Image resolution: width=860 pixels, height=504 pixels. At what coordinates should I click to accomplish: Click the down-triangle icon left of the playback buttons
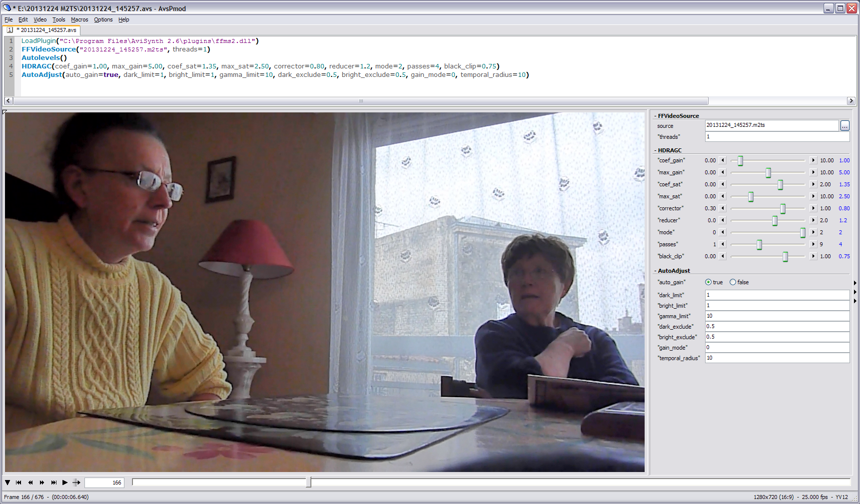pos(7,483)
